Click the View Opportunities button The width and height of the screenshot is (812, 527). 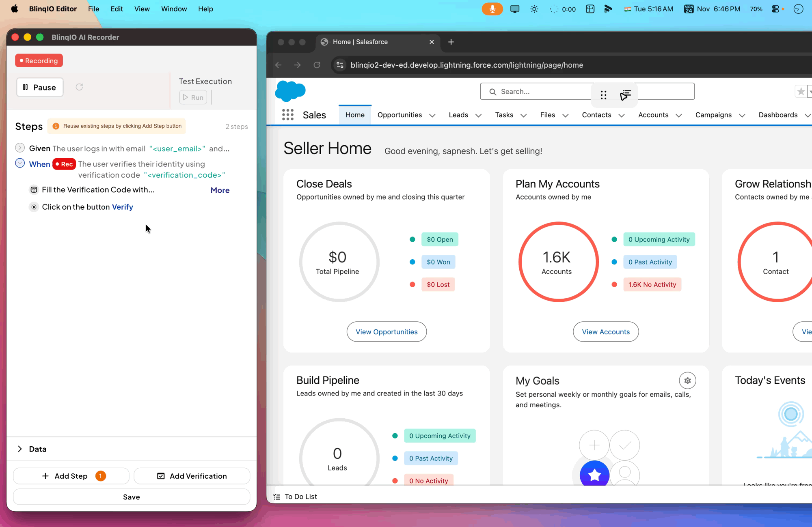click(x=387, y=332)
